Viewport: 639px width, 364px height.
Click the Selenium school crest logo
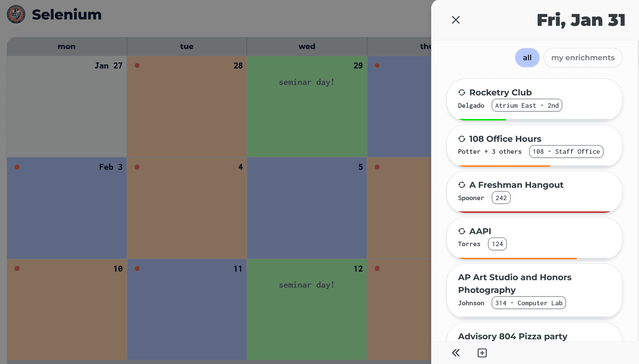(16, 14)
